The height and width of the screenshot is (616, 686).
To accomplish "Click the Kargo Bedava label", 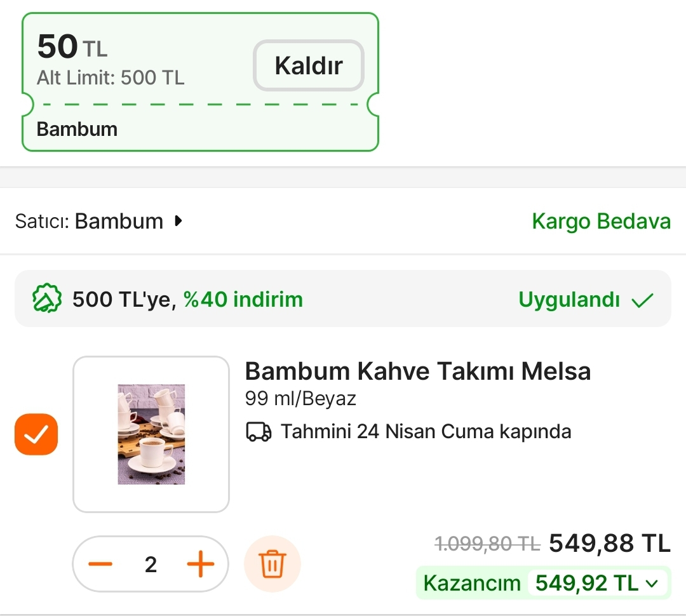I will pos(601,221).
